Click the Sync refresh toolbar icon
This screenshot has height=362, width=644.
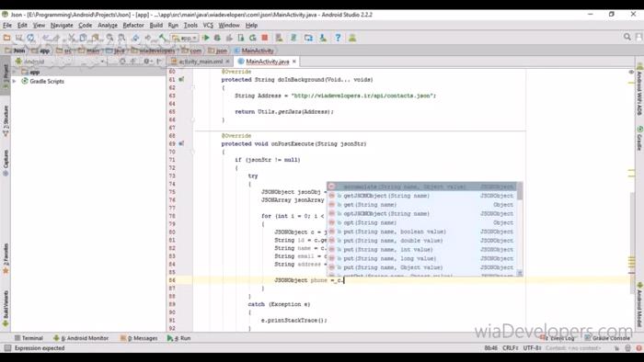[30, 38]
